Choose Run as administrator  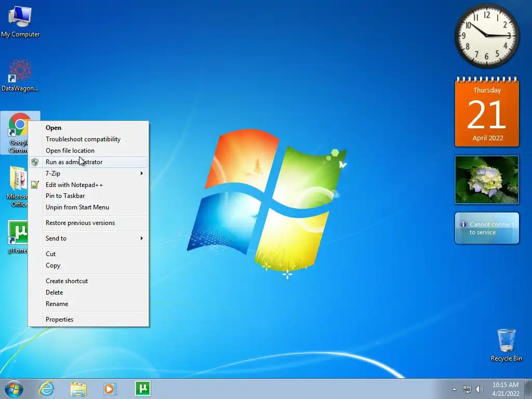coord(88,162)
